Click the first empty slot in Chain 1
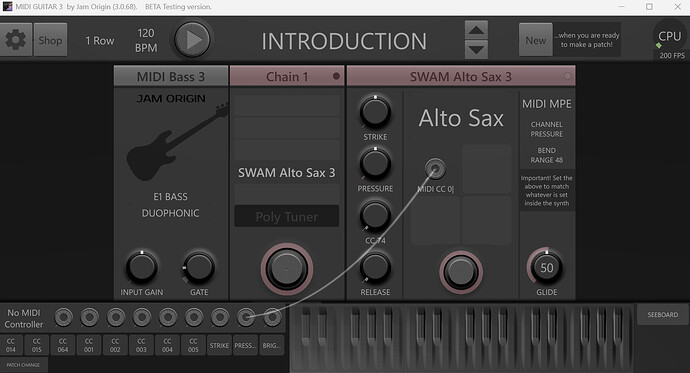Screen dimensions: 690x373 [x=286, y=106]
